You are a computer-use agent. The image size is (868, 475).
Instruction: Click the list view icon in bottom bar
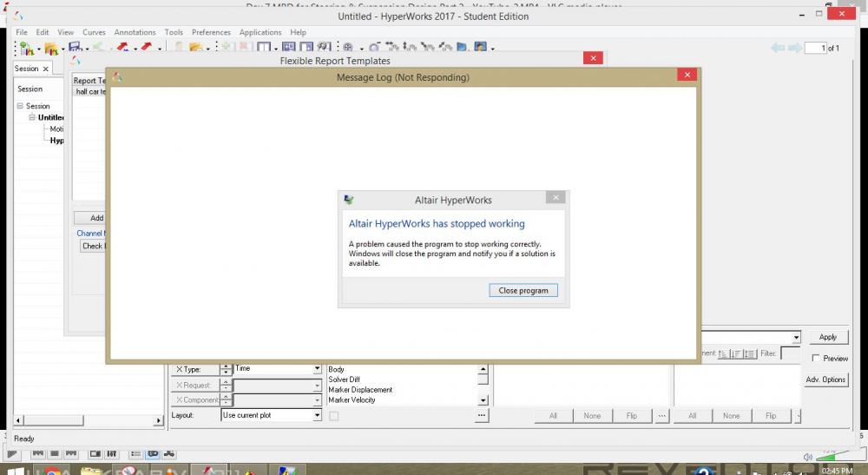click(x=135, y=454)
